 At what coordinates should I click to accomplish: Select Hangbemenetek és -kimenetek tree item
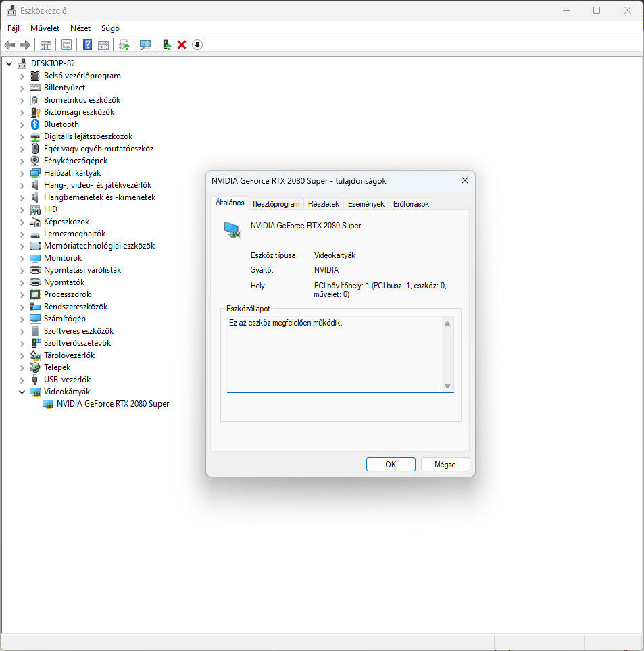(100, 197)
